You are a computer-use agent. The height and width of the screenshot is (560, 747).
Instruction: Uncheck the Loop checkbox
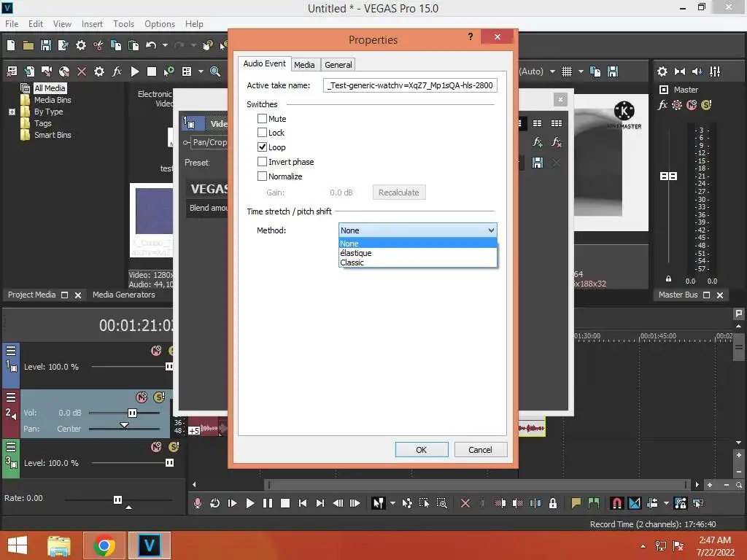(x=262, y=147)
